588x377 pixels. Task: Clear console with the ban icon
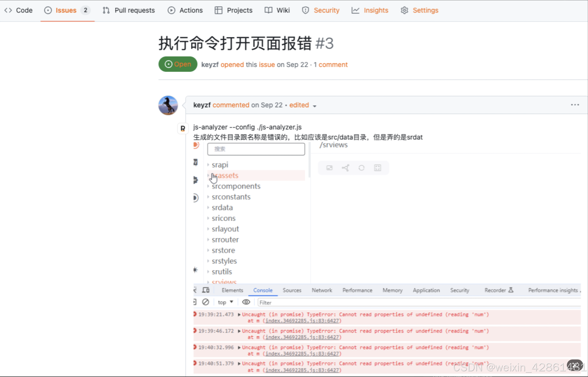coord(206,302)
